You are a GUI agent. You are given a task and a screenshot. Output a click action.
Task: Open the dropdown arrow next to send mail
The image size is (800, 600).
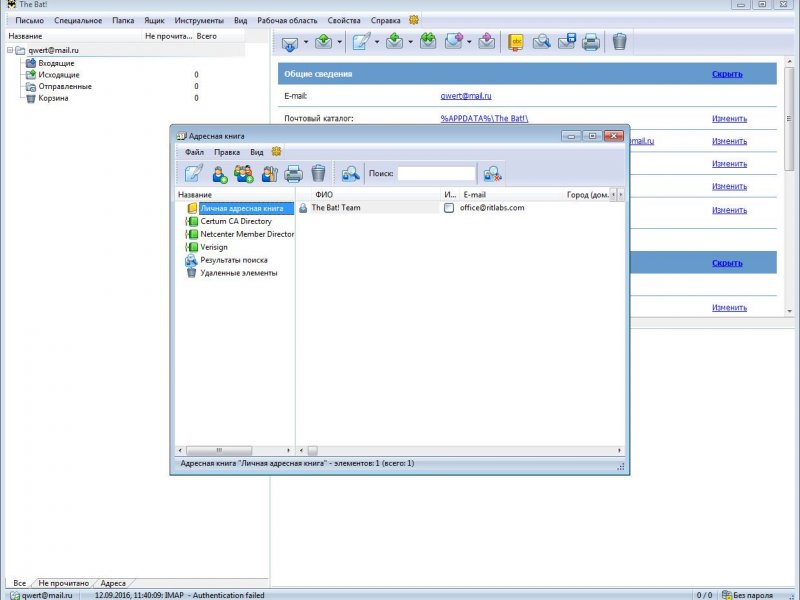339,42
